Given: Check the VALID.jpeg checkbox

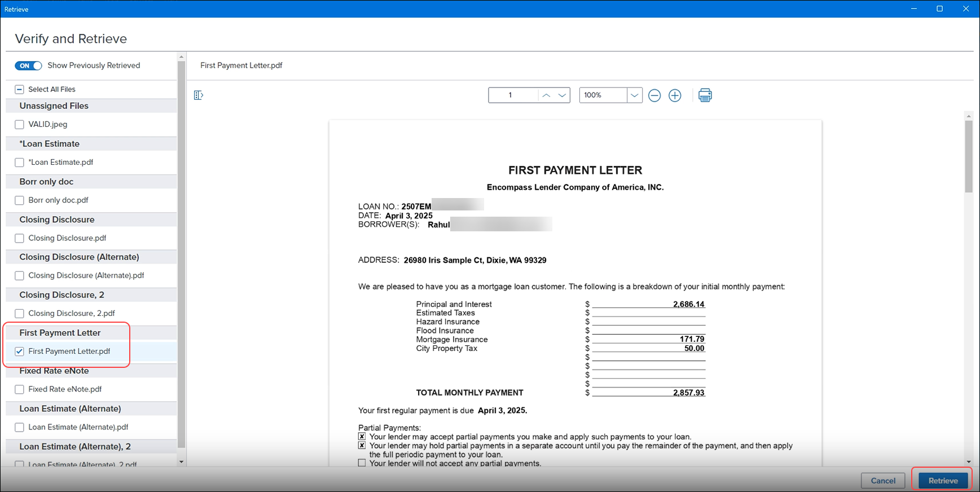Looking at the screenshot, I should pos(20,125).
